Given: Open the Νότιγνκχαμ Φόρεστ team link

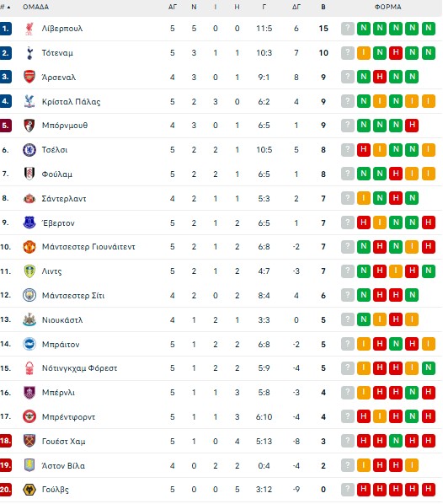Looking at the screenshot, I should 79,368.
